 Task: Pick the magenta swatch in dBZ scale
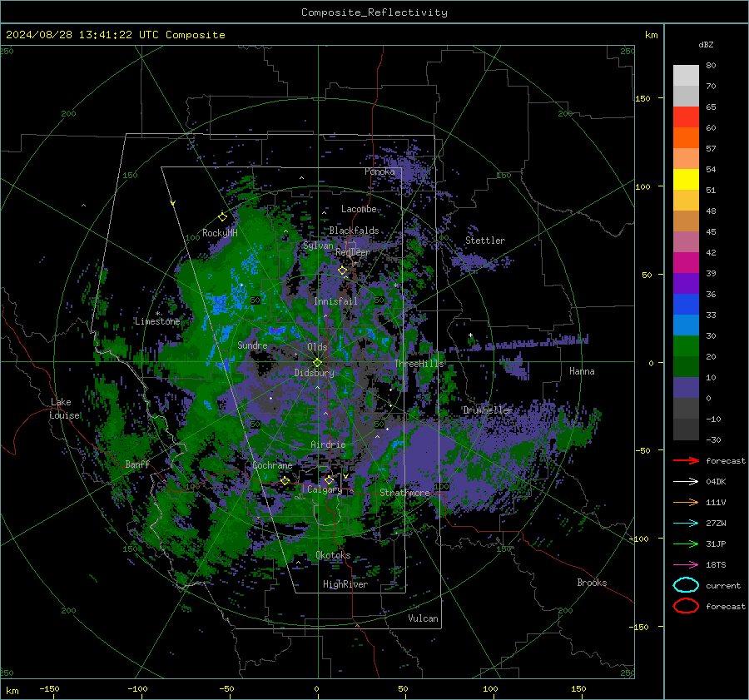click(x=686, y=263)
